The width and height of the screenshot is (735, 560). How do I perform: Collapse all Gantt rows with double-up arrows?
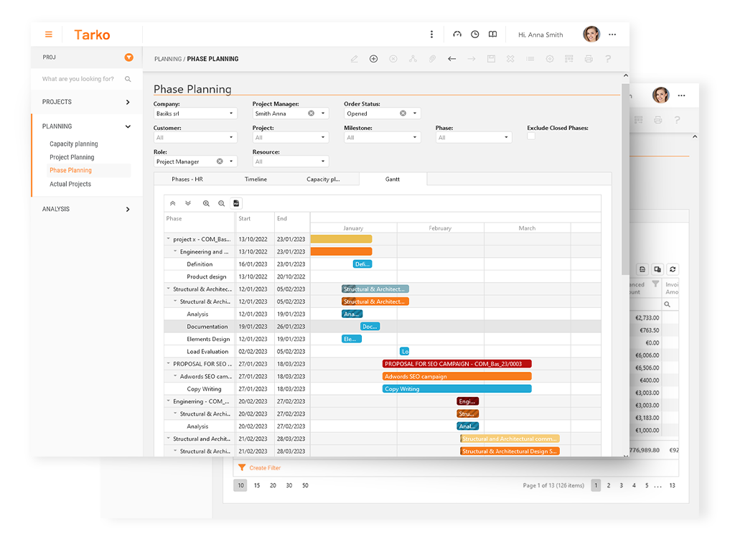[172, 204]
